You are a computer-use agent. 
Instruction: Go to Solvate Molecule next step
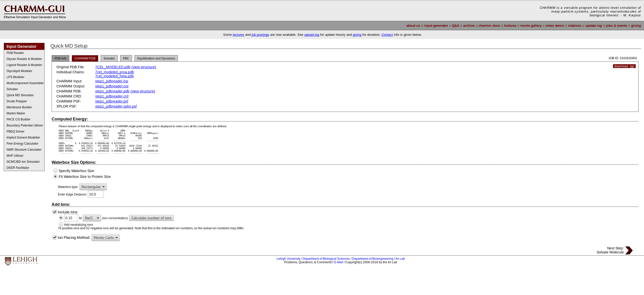click(x=610, y=252)
